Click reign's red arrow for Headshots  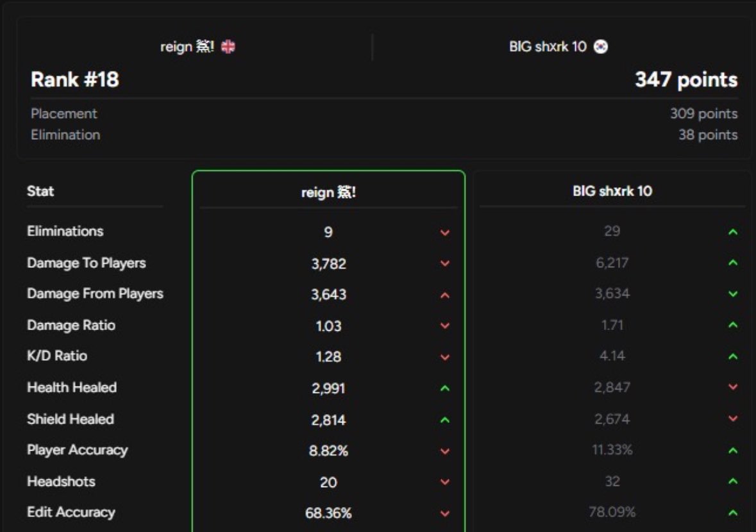tap(445, 482)
